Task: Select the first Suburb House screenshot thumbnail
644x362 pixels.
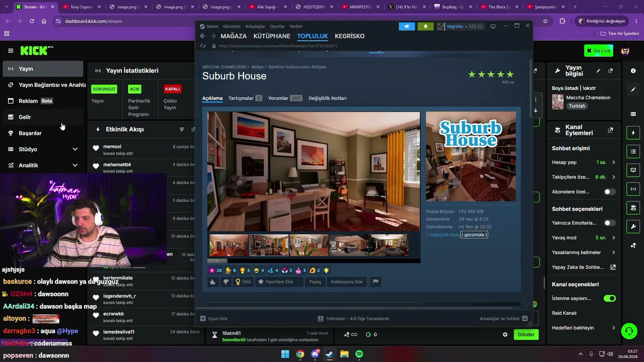Action: point(229,245)
